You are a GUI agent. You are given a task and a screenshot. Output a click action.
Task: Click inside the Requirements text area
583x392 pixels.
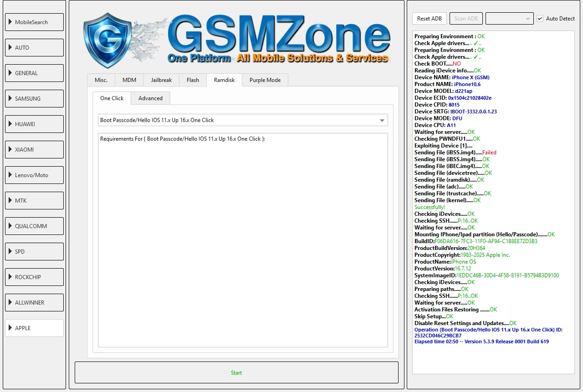click(x=243, y=241)
